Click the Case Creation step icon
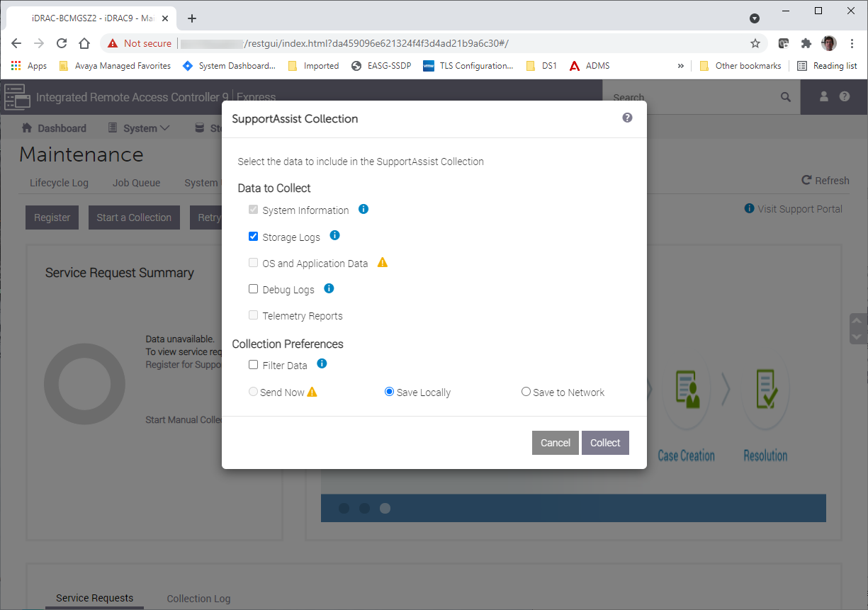868x610 pixels. pos(686,391)
